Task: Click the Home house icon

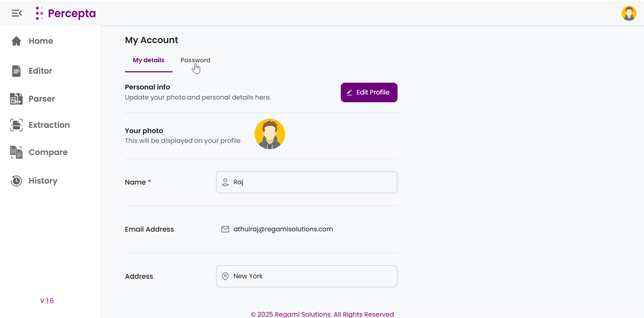Action: [16, 41]
